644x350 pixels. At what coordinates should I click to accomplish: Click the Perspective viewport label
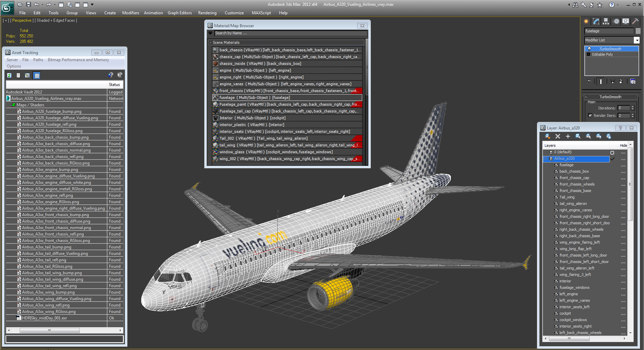[x=22, y=20]
